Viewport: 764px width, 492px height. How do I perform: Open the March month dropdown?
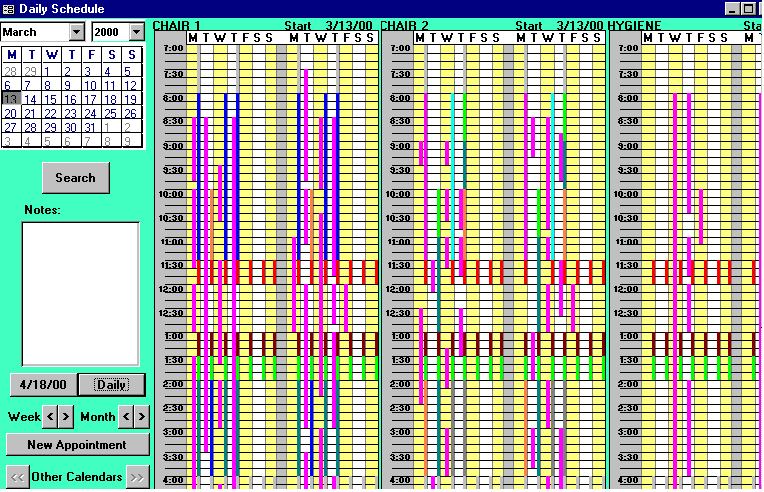77,32
